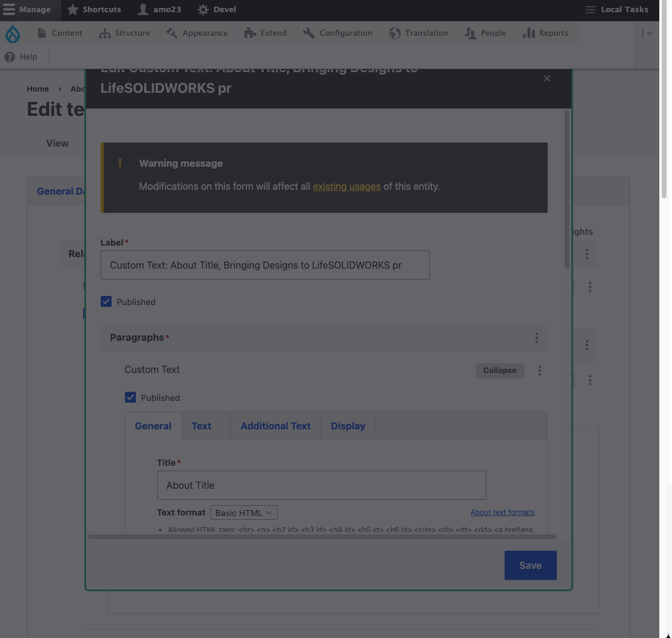Image resolution: width=672 pixels, height=638 pixels.
Task: Open the Custom Text kebab menu beside Collapse
Action: (x=539, y=371)
